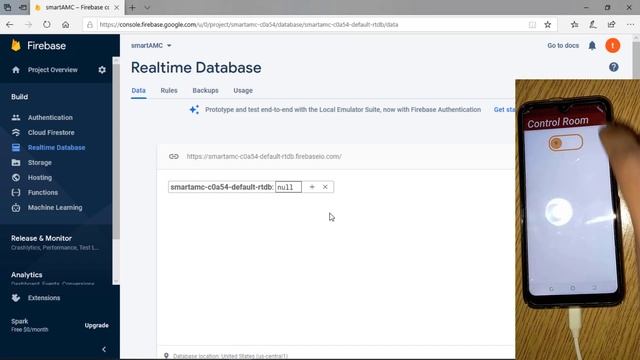Collapse sidebar with the chevron arrow

(104, 349)
